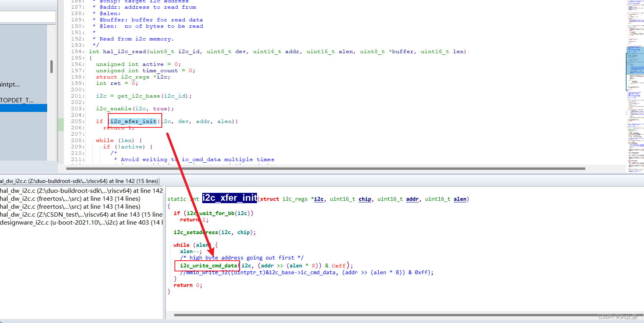The width and height of the screenshot is (644, 323).
Task: Click highlighted i2c_xfer_init call on line 205
Action: [x=134, y=121]
